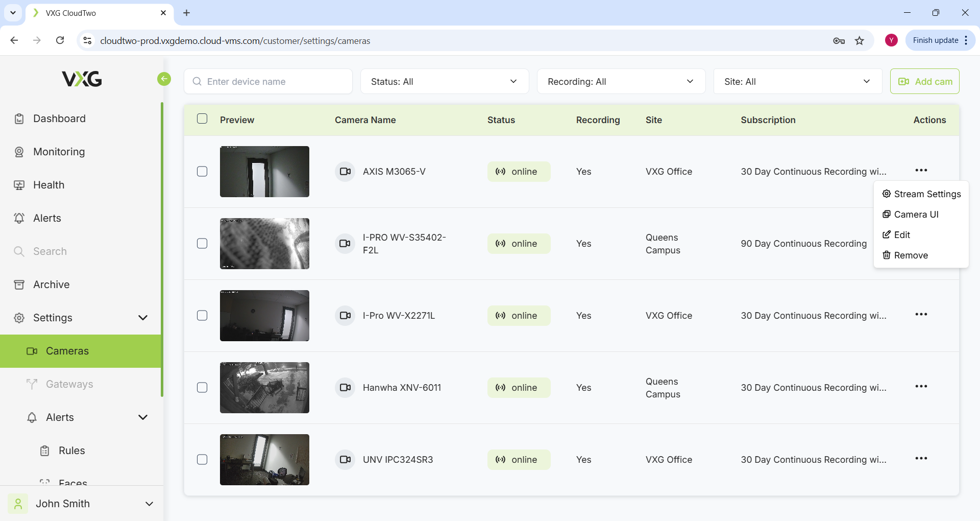Open the Site: All filter dropdown
Viewport: 980px width, 521px height.
point(797,82)
